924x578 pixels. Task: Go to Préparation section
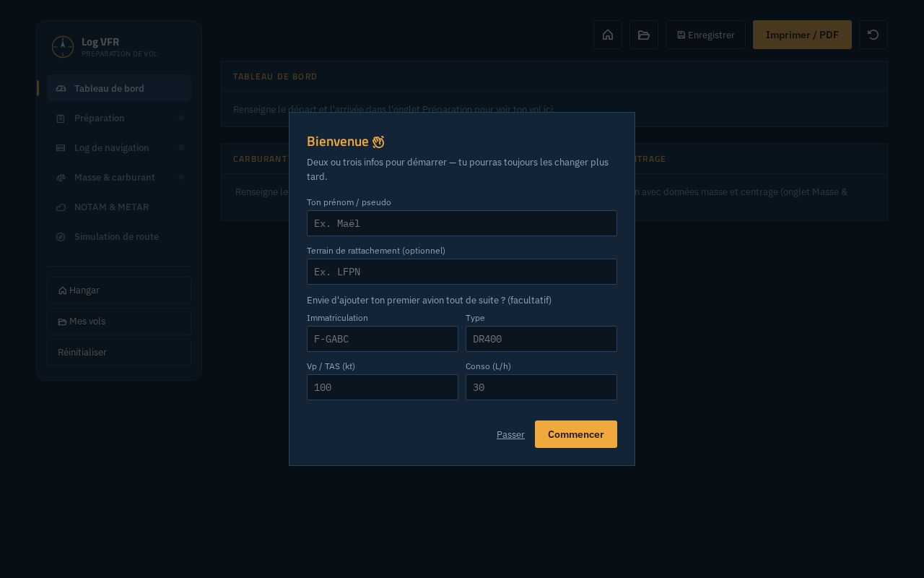pos(119,118)
